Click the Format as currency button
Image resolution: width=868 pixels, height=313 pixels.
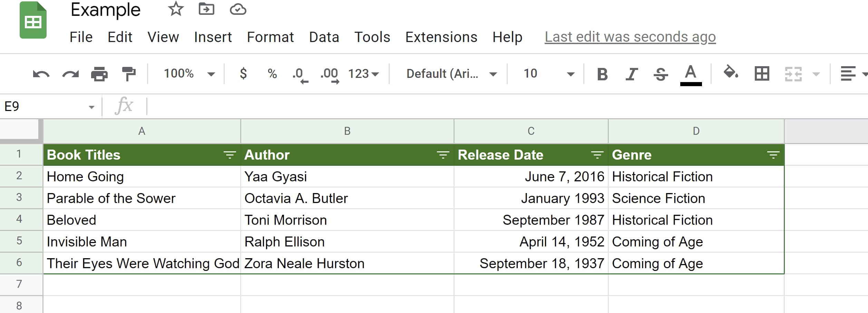243,74
